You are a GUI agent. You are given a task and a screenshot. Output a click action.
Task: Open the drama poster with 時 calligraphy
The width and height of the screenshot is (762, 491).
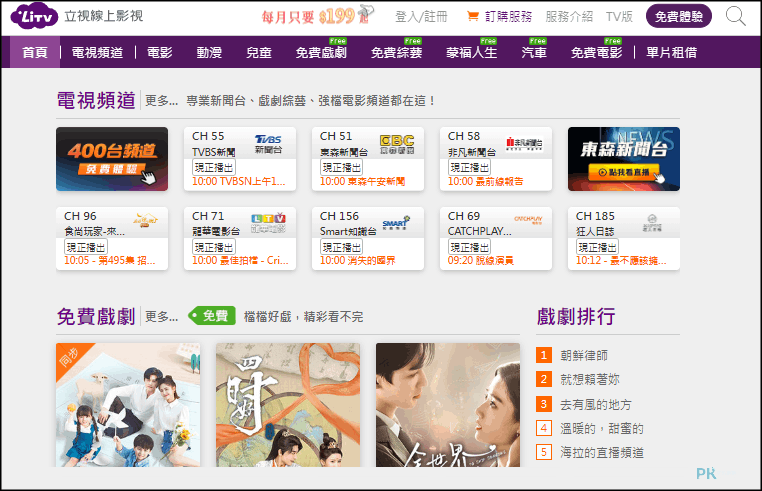coord(288,405)
